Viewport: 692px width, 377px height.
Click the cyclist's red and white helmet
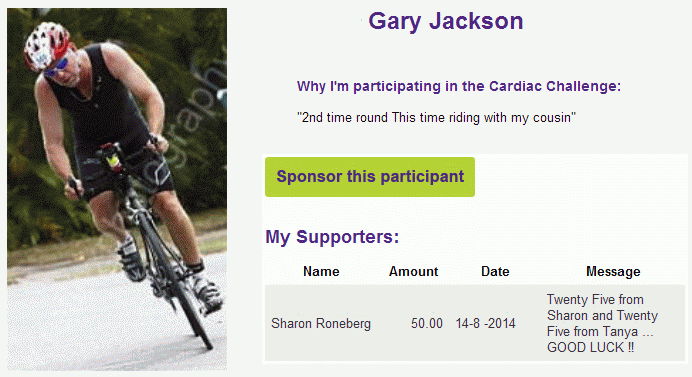click(46, 44)
